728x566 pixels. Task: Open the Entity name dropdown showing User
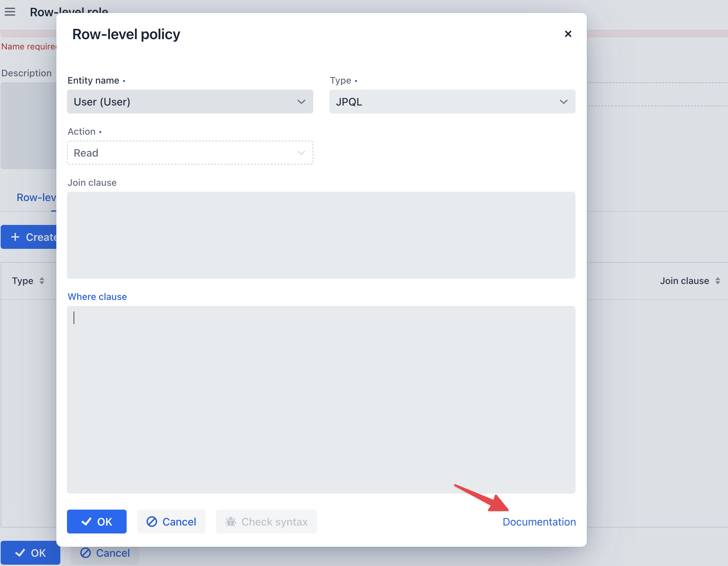pyautogui.click(x=190, y=102)
